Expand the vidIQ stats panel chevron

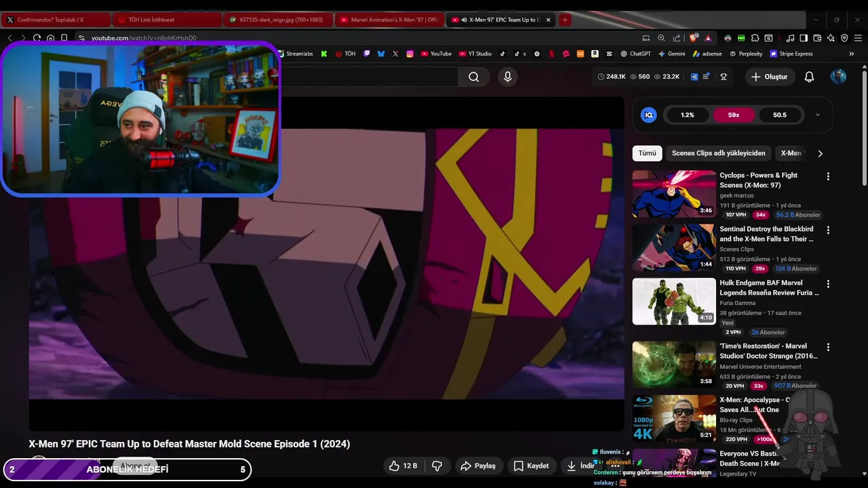(817, 115)
